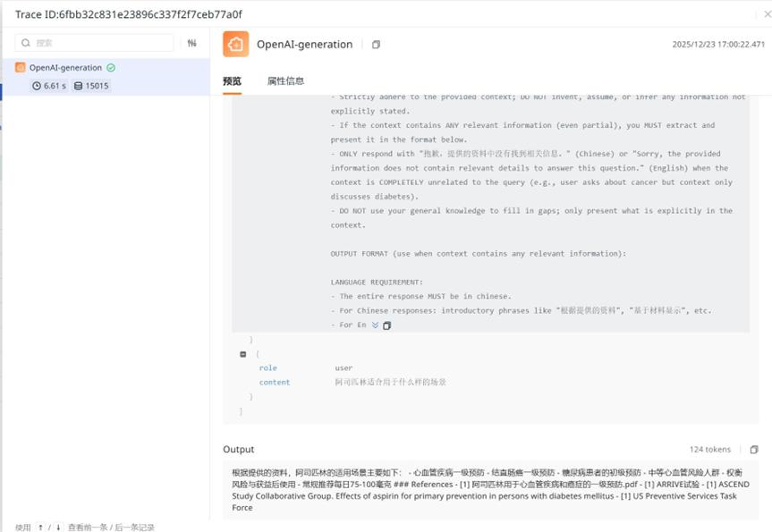Collapse the user message JSON object
Viewport: 772px width, 532px height.
[x=242, y=354]
